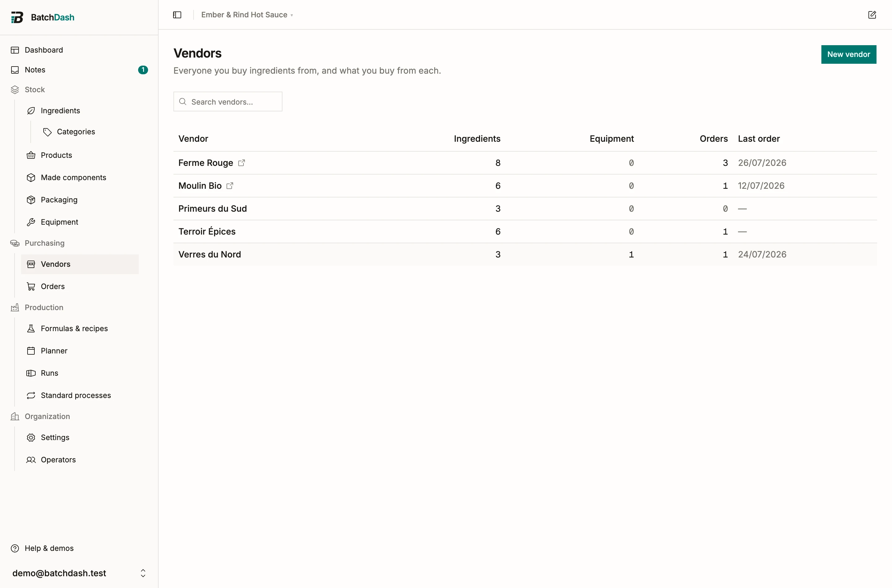Click the Equipment wrench icon

click(31, 223)
